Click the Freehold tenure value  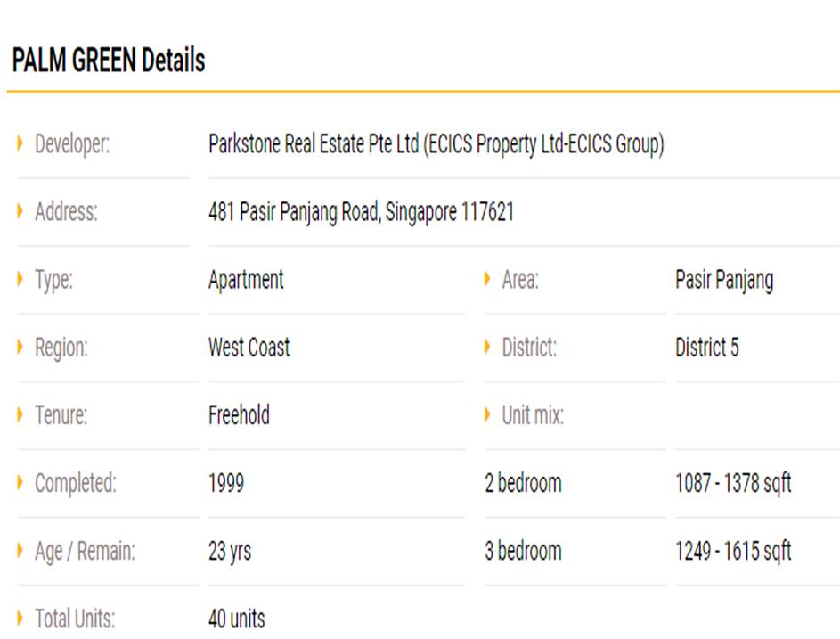point(239,415)
